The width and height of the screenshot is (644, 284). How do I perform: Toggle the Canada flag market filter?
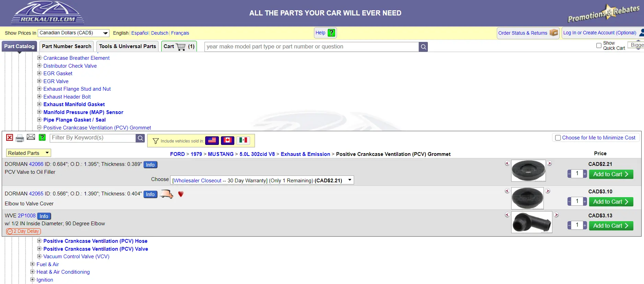pyautogui.click(x=227, y=140)
